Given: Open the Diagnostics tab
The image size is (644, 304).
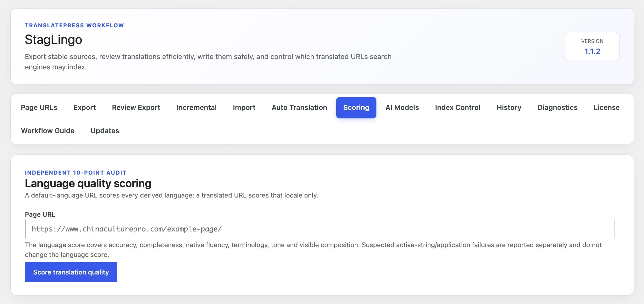Looking at the screenshot, I should (x=557, y=107).
